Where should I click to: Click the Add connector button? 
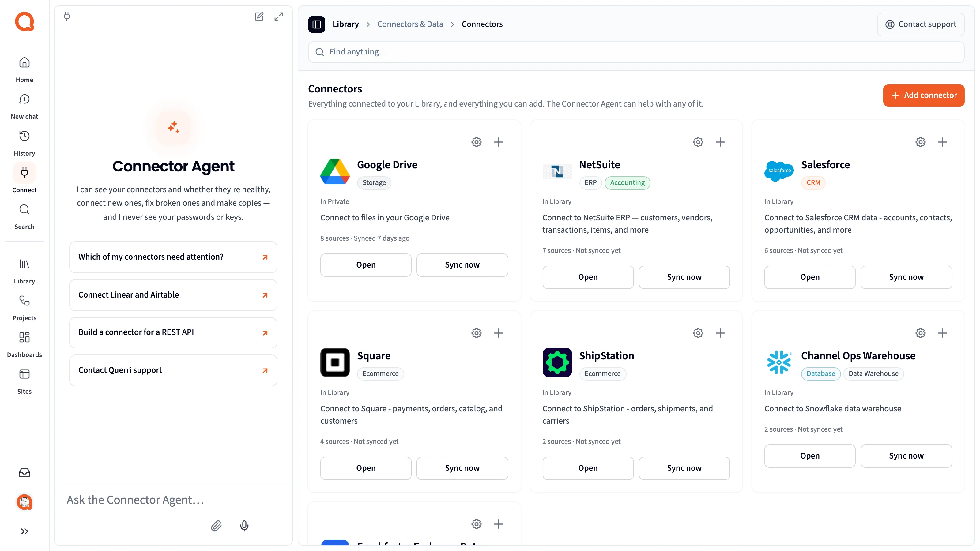[x=924, y=96]
